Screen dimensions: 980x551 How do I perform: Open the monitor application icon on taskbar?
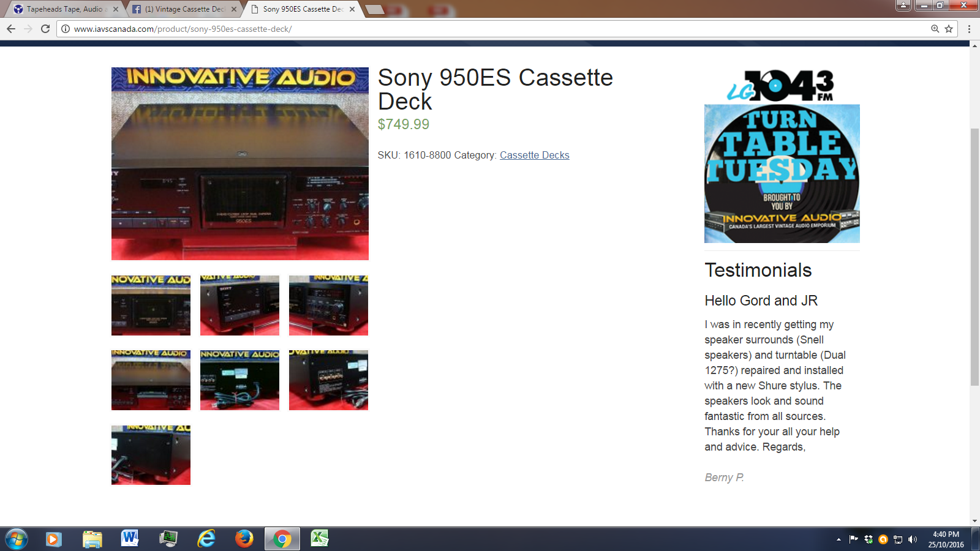(168, 539)
